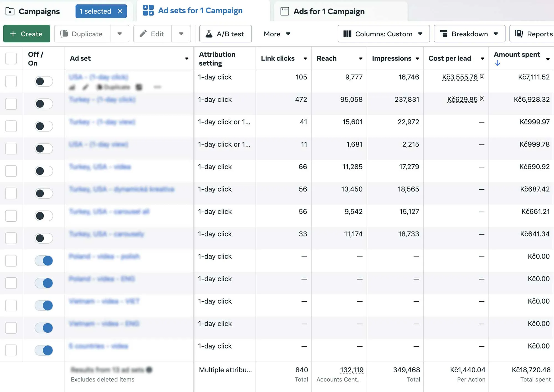Click the Duplicate copy icon in toolbar
This screenshot has height=392, width=554.
64,34
